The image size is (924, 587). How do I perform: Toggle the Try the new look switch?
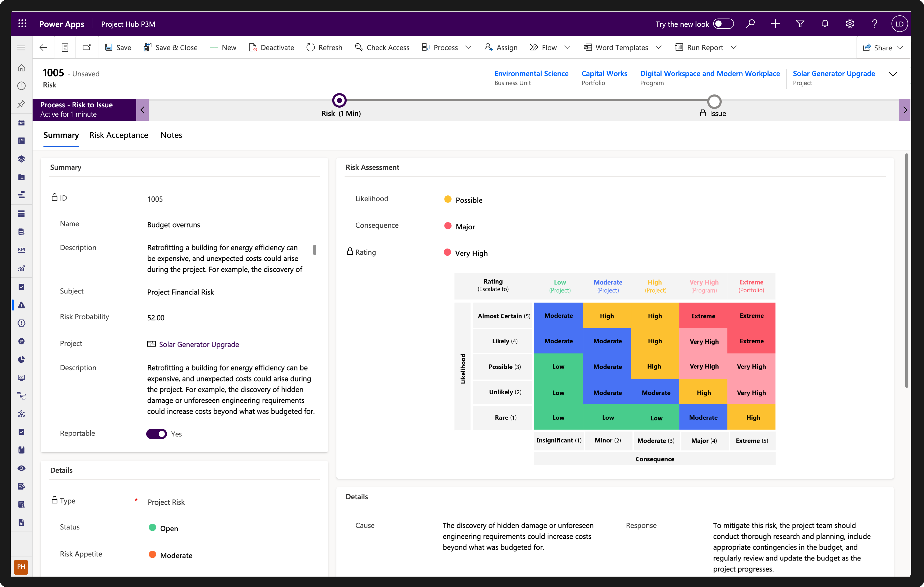coord(723,24)
